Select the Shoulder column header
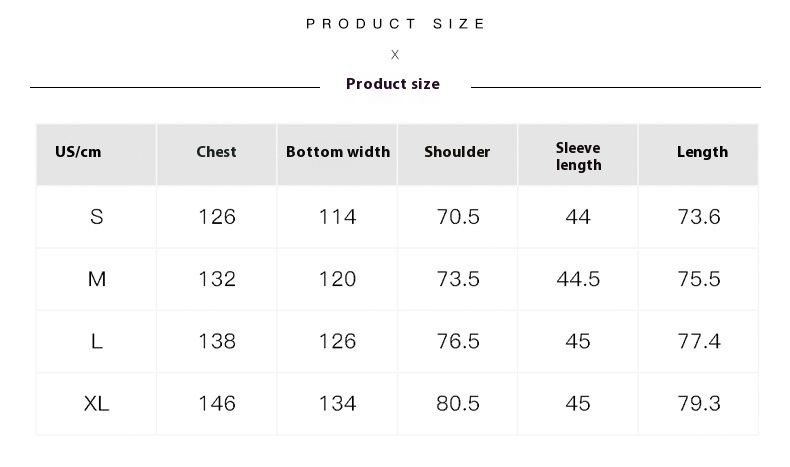Viewport: 790px width, 467px height. pyautogui.click(x=457, y=152)
